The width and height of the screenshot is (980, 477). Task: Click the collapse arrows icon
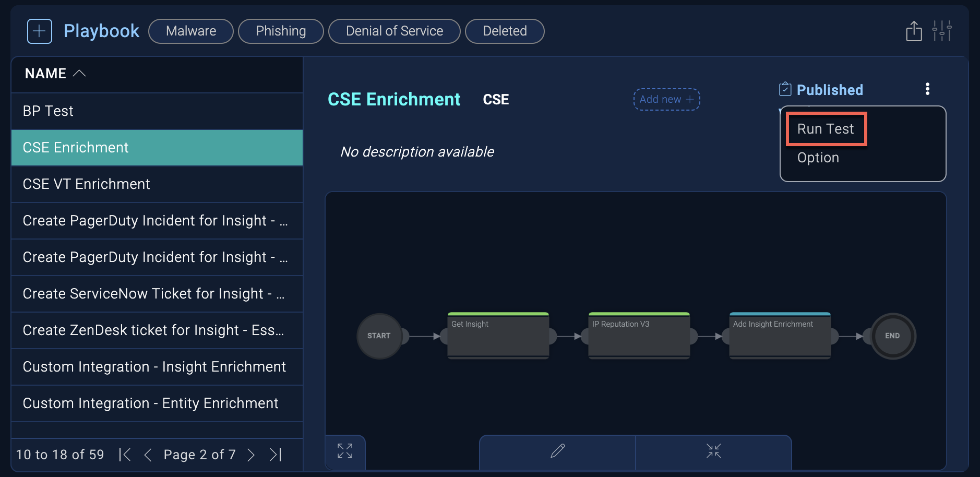click(x=713, y=451)
